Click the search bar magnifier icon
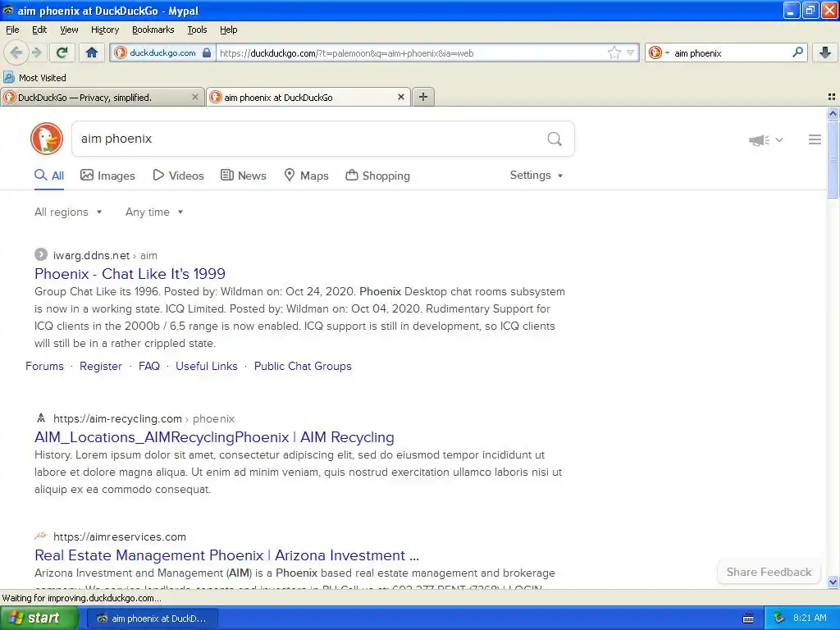 coord(797,52)
